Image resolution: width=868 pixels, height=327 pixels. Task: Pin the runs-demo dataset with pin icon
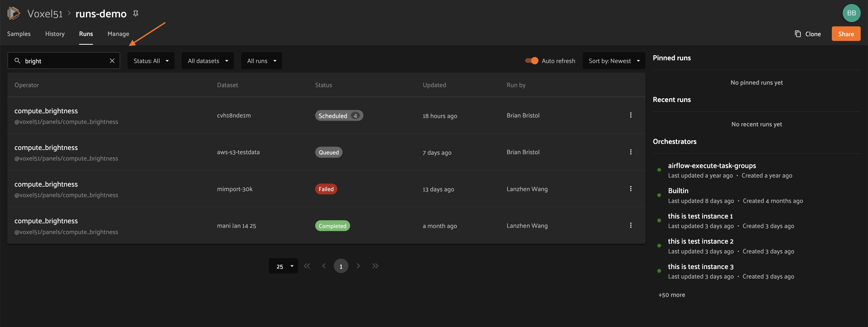pos(136,14)
